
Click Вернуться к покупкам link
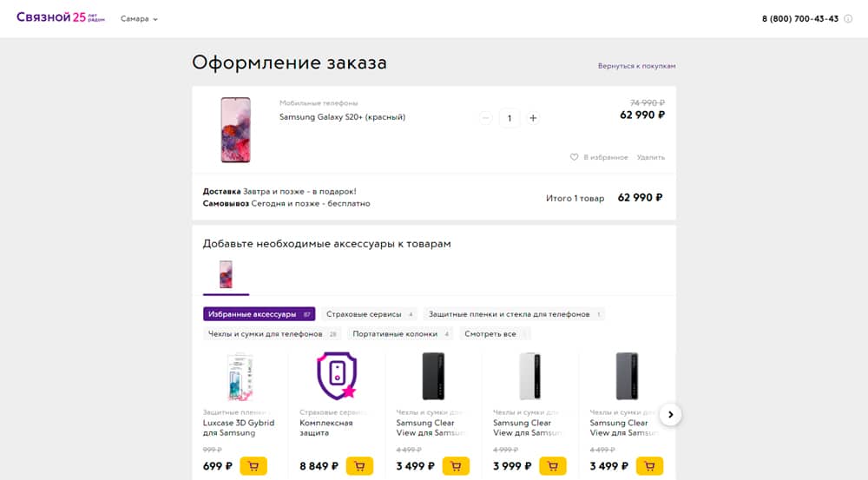click(x=636, y=66)
